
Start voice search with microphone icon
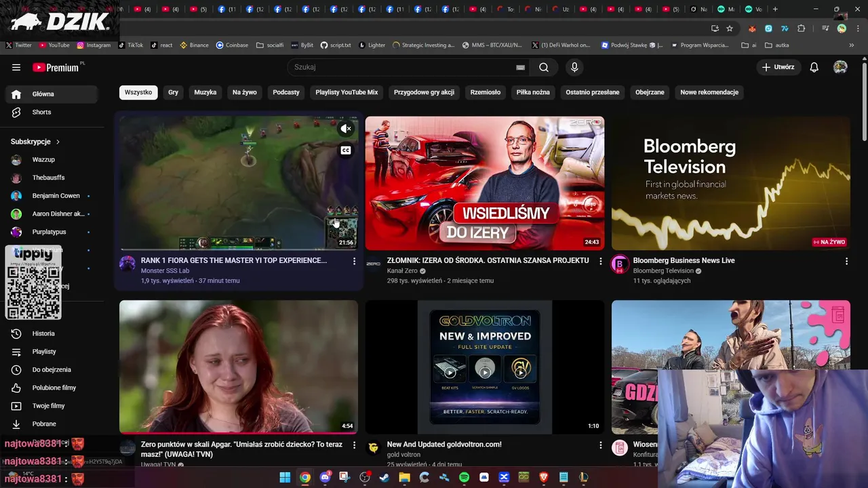point(574,67)
